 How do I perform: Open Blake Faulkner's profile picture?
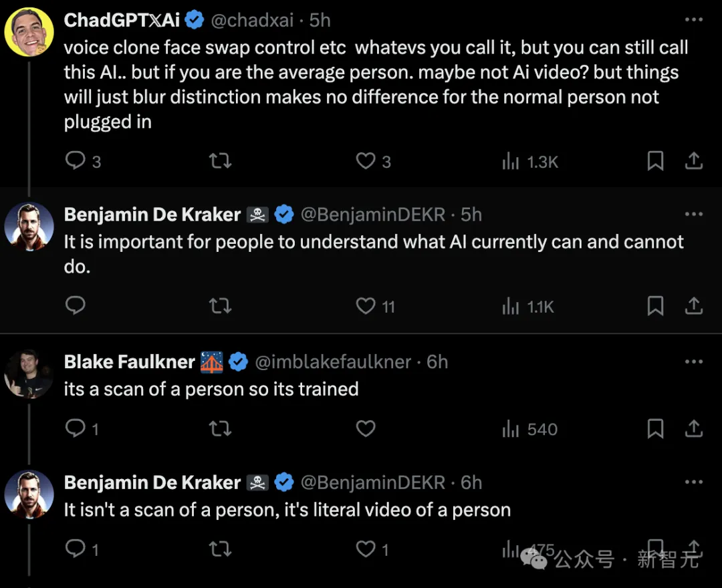[x=29, y=374]
